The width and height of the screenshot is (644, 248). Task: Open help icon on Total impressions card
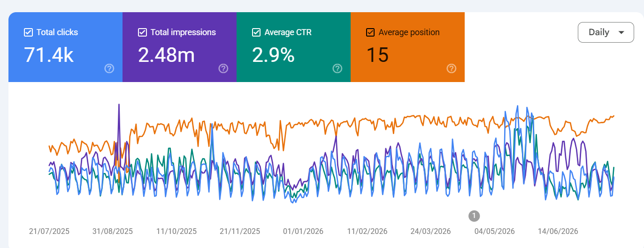click(223, 69)
